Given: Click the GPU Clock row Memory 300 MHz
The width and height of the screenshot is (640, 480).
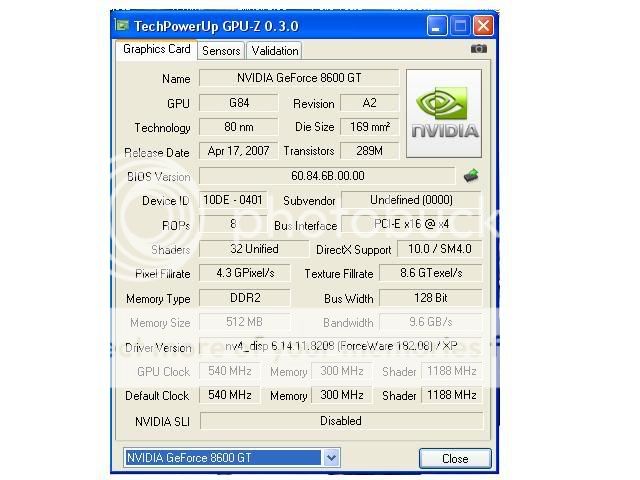Looking at the screenshot, I should [x=342, y=371].
